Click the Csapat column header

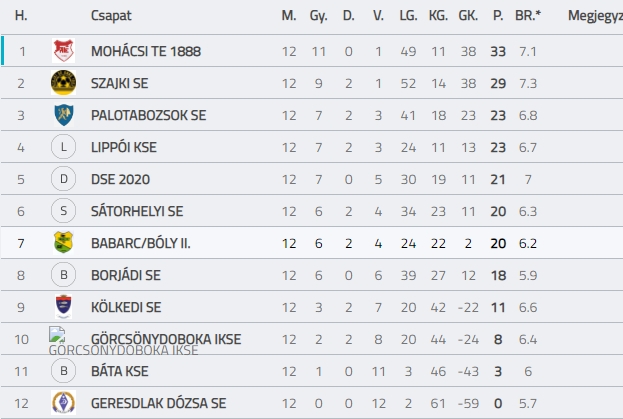click(x=111, y=15)
